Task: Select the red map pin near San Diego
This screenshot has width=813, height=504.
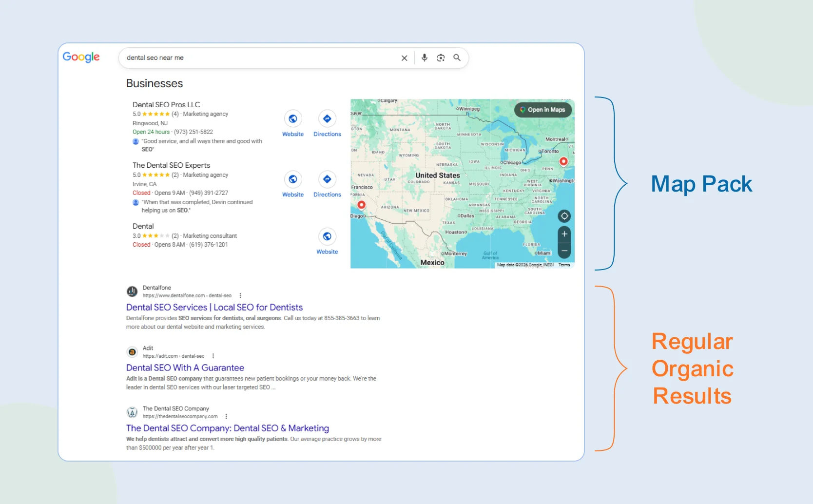Action: pos(361,205)
